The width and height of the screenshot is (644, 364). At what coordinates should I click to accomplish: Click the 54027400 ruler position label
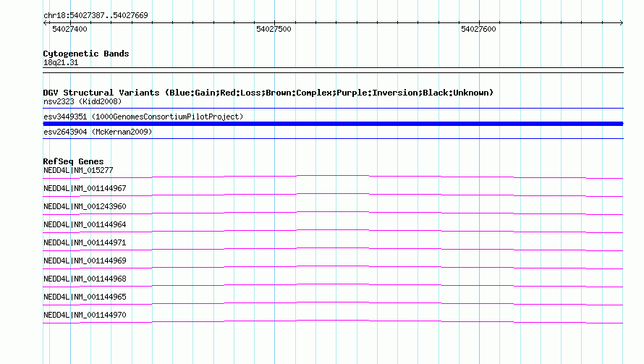coord(69,29)
